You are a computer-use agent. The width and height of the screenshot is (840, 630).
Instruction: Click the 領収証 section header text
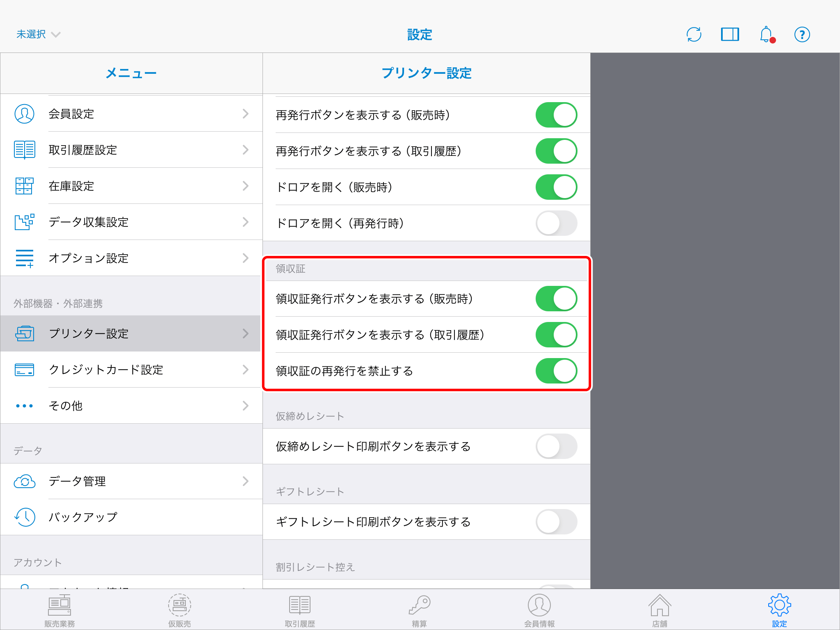tap(290, 269)
